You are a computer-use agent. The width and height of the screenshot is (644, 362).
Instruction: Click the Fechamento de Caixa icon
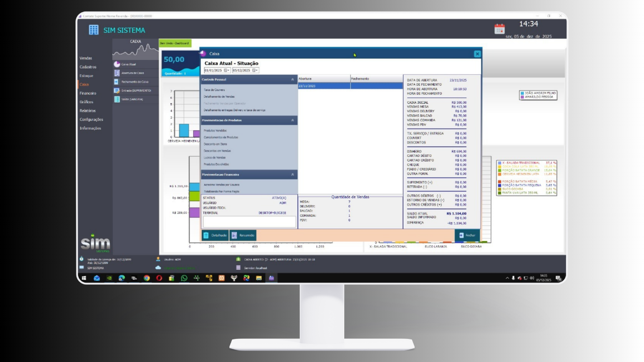[117, 81]
